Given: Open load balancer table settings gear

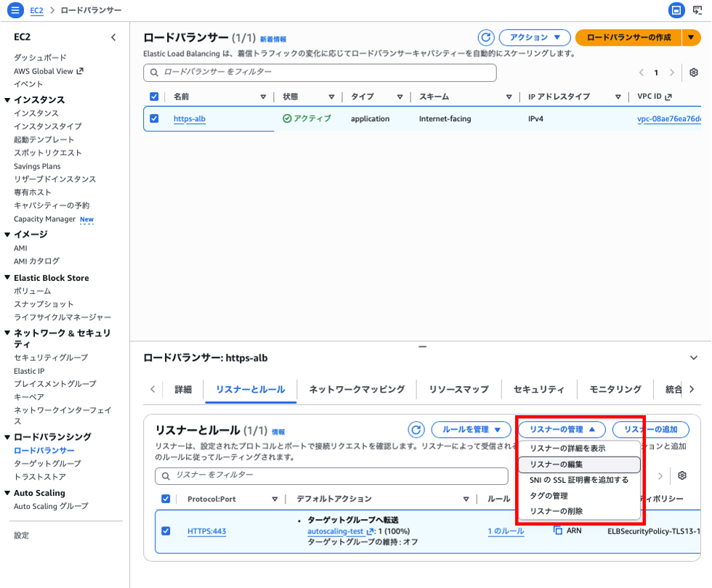Looking at the screenshot, I should (x=693, y=72).
